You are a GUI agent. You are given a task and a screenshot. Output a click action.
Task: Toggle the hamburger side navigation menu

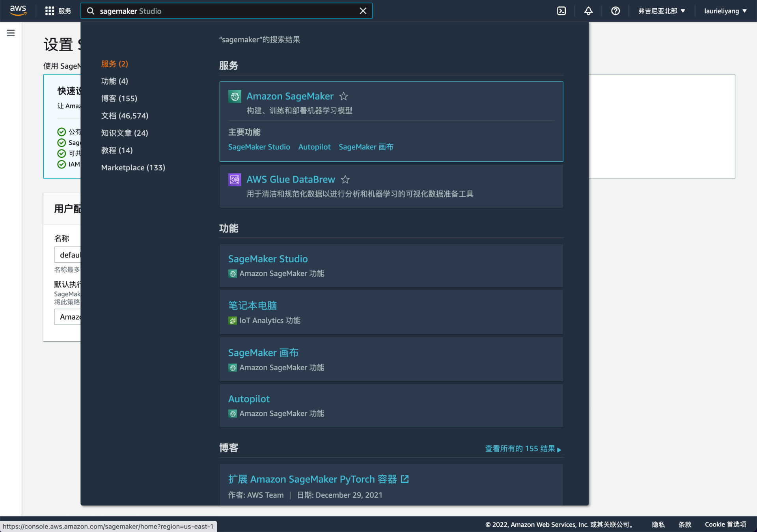click(11, 33)
